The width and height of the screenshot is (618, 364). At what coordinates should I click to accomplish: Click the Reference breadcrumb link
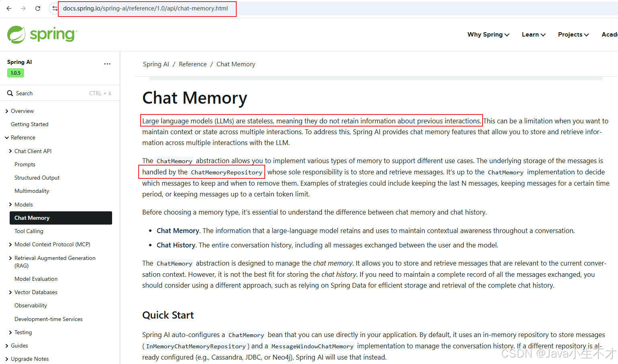point(193,64)
